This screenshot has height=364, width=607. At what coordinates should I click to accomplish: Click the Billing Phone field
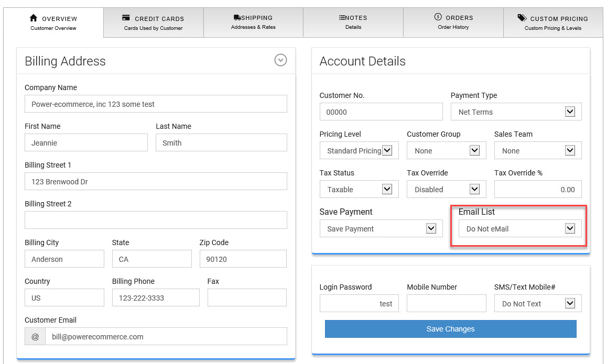click(156, 298)
